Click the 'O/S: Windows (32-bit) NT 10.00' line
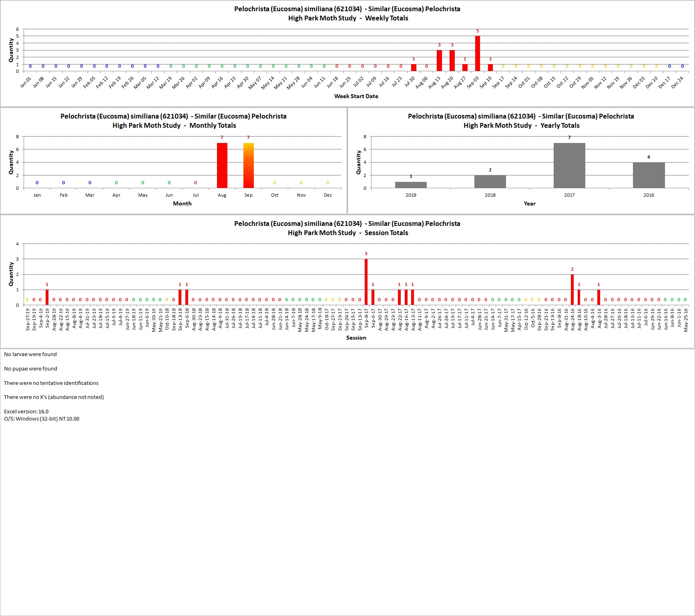This screenshot has height=616, width=695. (x=42, y=419)
